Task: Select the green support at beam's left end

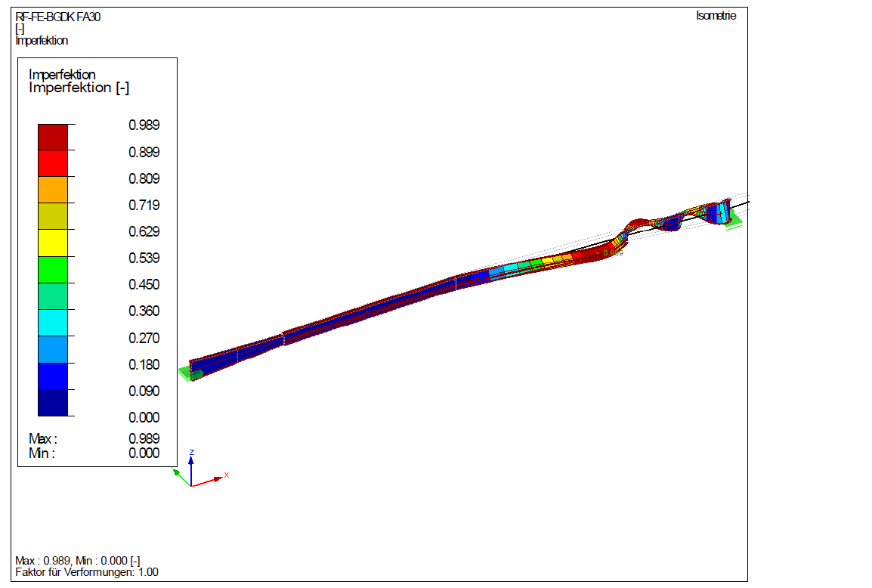Action: (184, 372)
